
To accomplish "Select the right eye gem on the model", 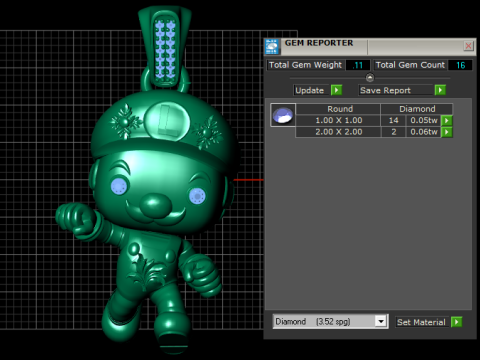I will [x=197, y=196].
